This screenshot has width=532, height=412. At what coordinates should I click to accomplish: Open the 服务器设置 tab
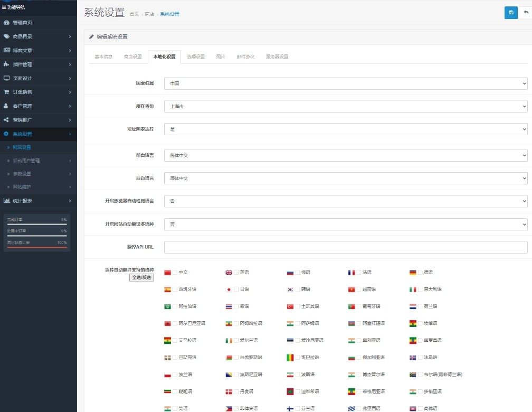tap(277, 57)
